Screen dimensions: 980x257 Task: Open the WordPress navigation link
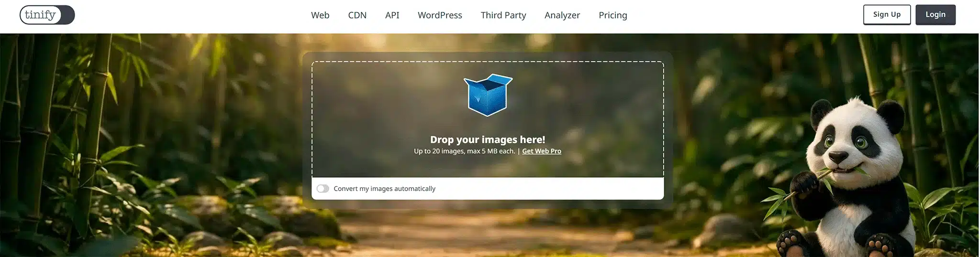click(440, 15)
